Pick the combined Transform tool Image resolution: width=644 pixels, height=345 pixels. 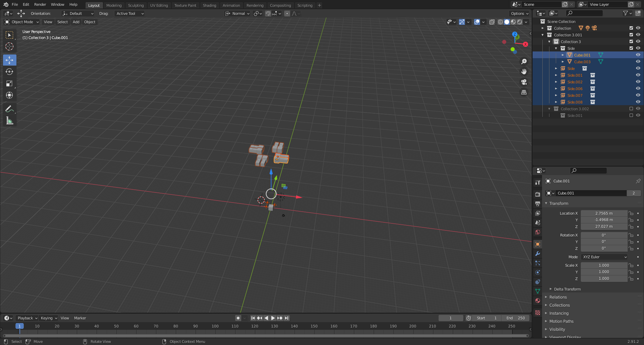coord(10,95)
